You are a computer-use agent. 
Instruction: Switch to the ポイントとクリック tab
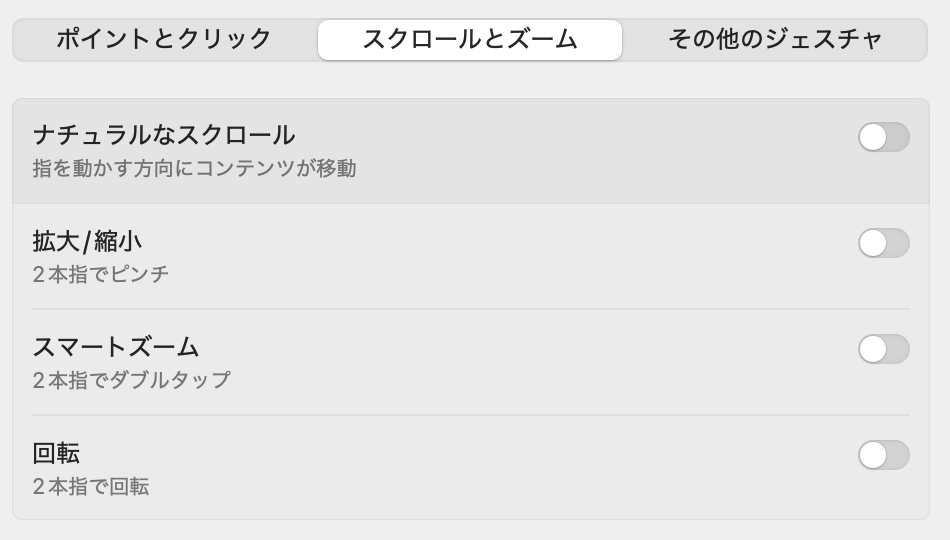click(164, 40)
